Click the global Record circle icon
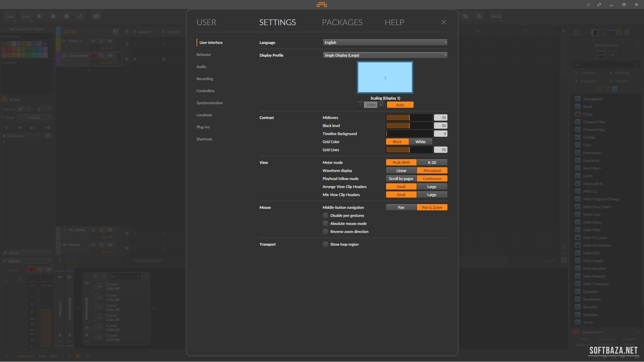The height and width of the screenshot is (362, 644). click(66, 16)
